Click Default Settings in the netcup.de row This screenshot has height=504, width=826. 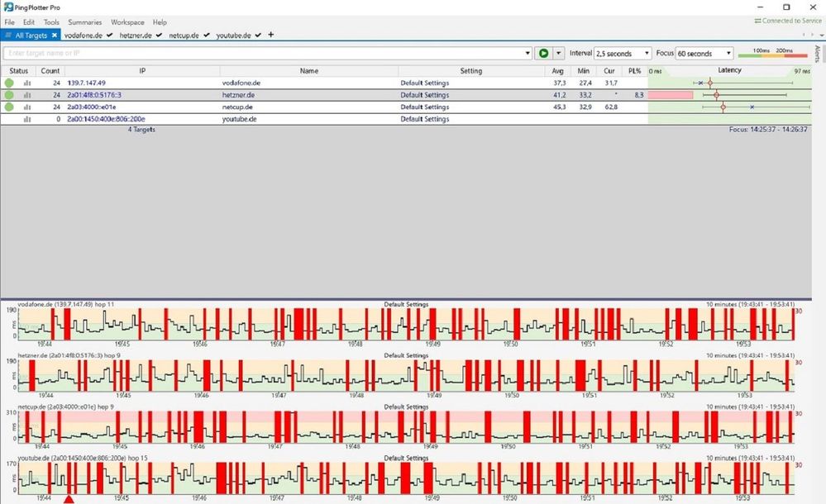425,107
